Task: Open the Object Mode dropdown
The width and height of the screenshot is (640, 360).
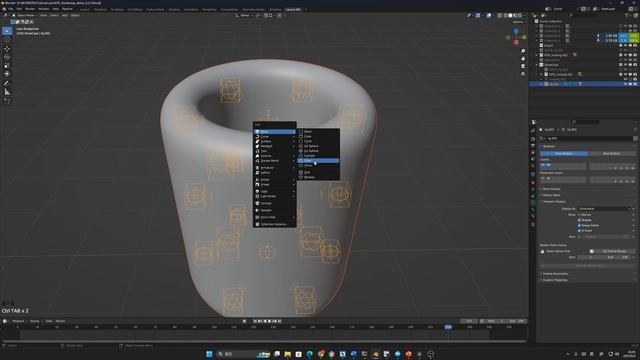Action: click(x=24, y=16)
